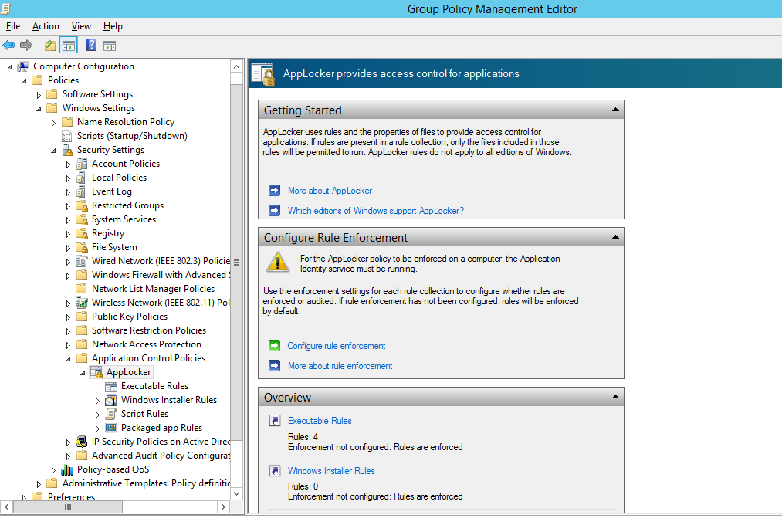The height and width of the screenshot is (532, 782).
Task: Open the Windows Installer Rules overview link
Action: (x=331, y=471)
